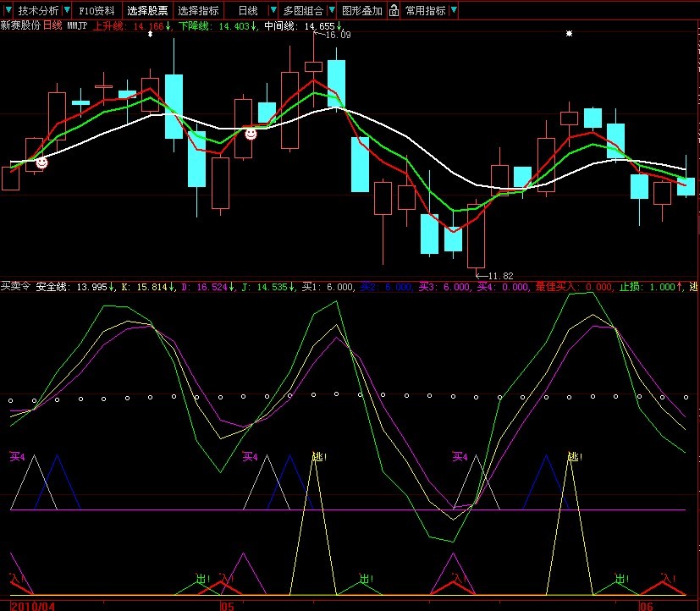The image size is (700, 611).
Task: Click the white asterisk marker above chart
Action: tap(570, 34)
